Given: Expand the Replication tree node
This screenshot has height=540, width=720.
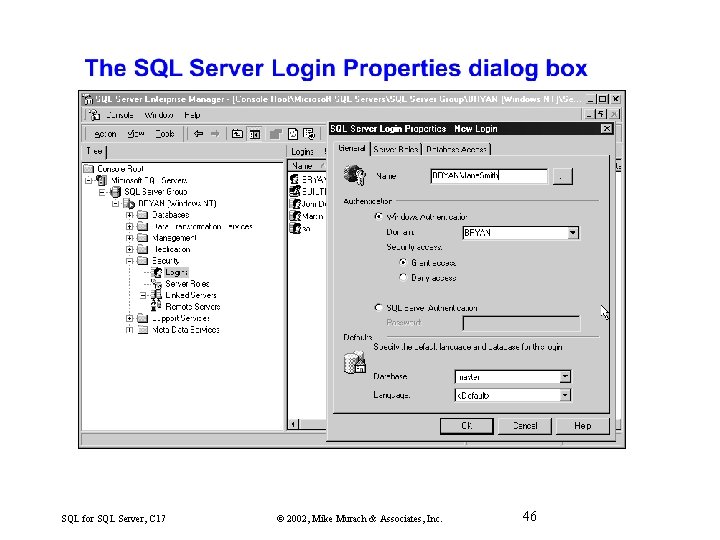Looking at the screenshot, I should tap(129, 249).
